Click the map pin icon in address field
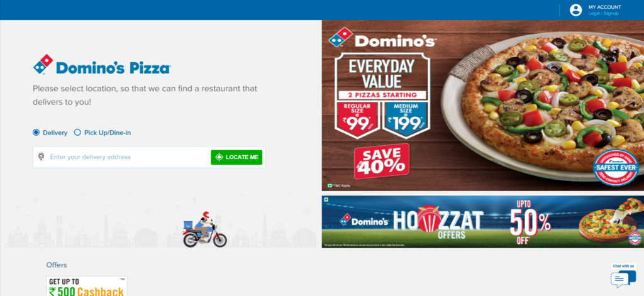 click(x=41, y=157)
